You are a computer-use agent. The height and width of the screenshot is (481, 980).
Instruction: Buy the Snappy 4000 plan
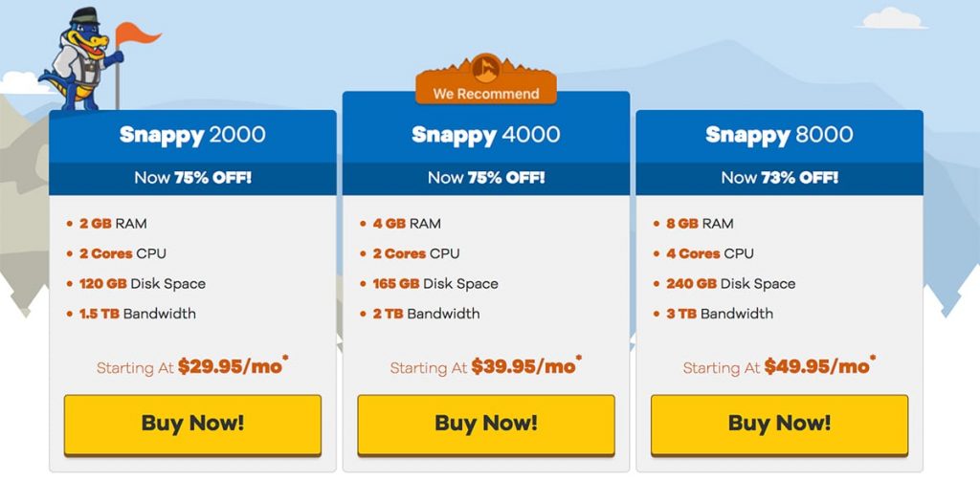485,425
